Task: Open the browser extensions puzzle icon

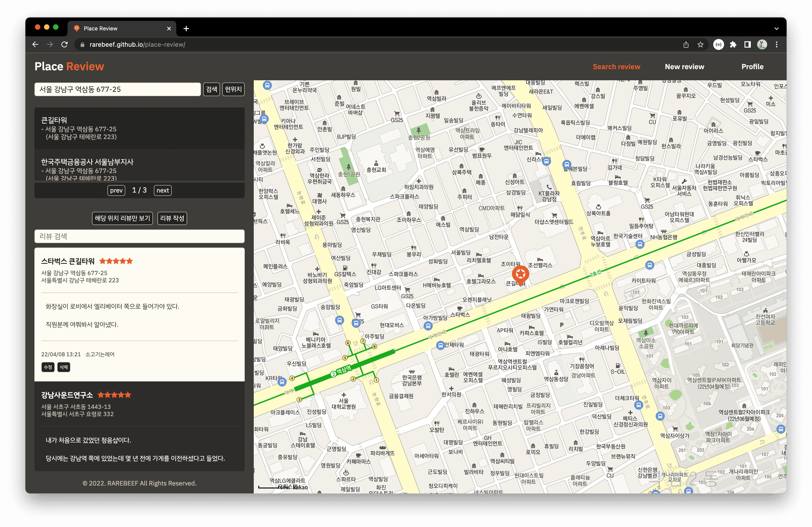Action: (x=733, y=44)
